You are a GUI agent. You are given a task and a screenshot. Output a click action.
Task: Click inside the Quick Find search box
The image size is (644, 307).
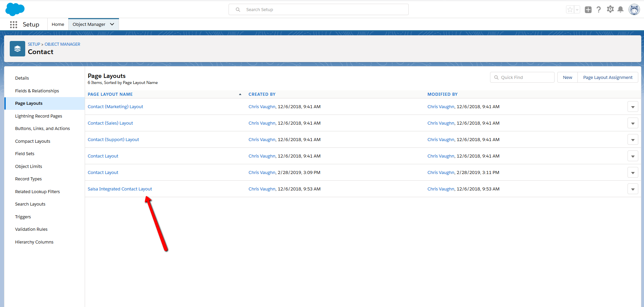click(524, 77)
